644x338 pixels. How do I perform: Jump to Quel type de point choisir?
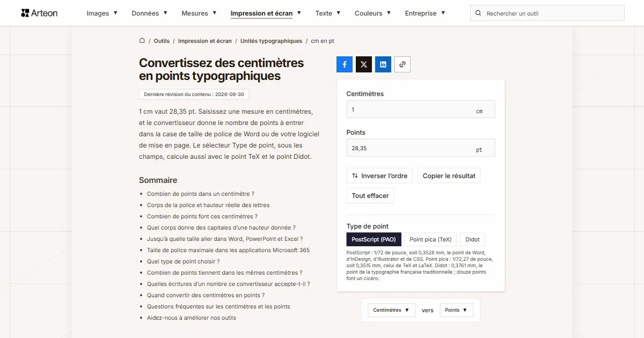(x=184, y=261)
